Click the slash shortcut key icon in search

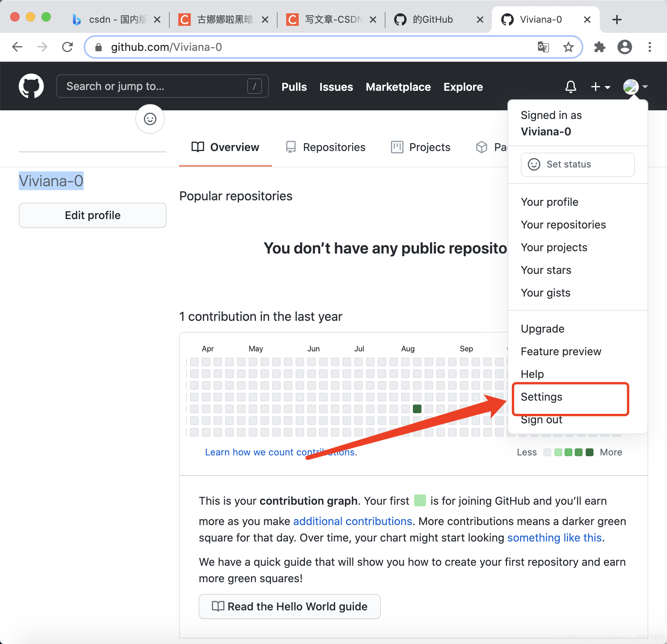click(255, 86)
